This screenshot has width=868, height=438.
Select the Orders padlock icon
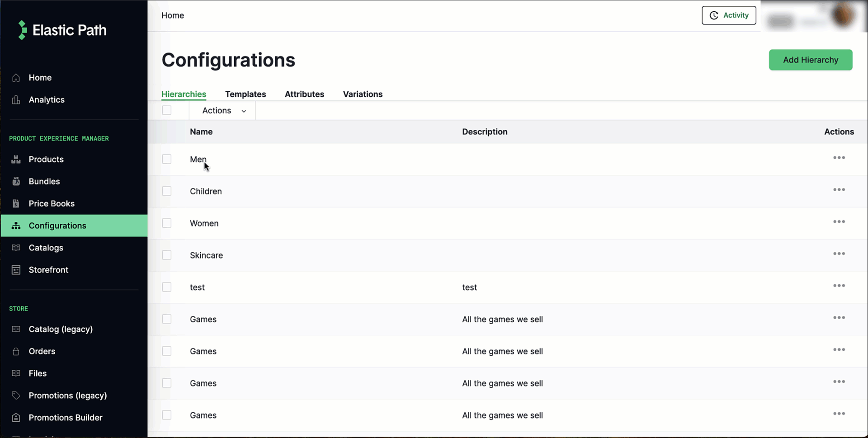point(16,351)
